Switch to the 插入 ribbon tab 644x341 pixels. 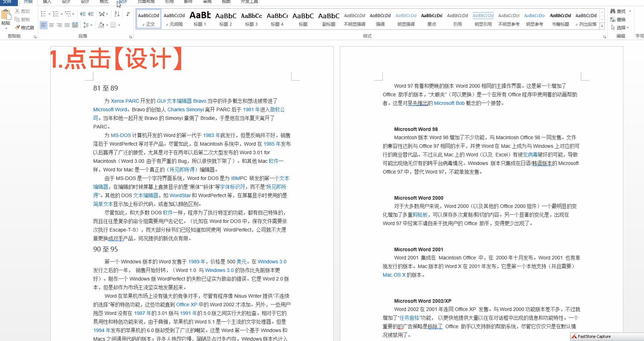[47, 2]
